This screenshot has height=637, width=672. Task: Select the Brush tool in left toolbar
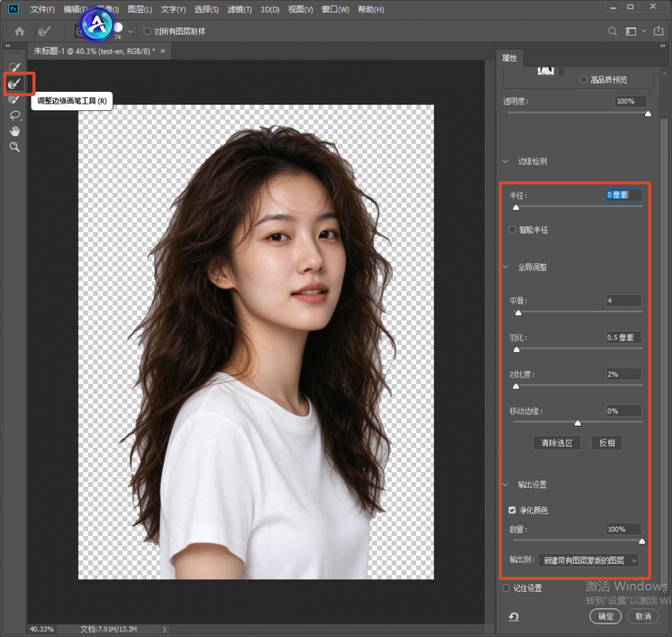point(14,100)
